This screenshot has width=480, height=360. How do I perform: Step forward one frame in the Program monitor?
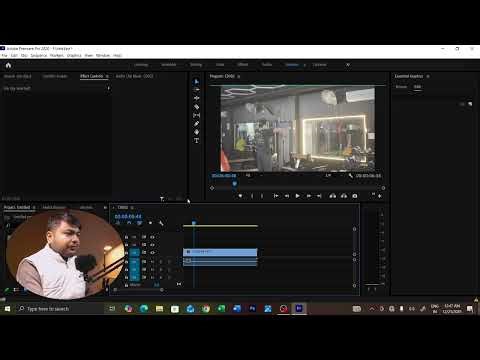309,196
